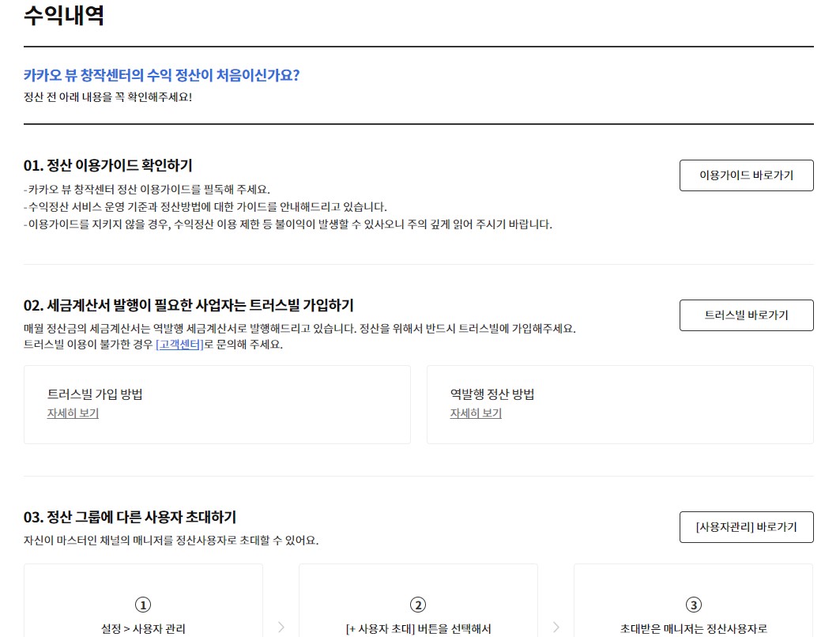Viewport: 840px width, 637px height.
Task: Click the 역발행 정산 방법 card title
Action: tap(492, 394)
